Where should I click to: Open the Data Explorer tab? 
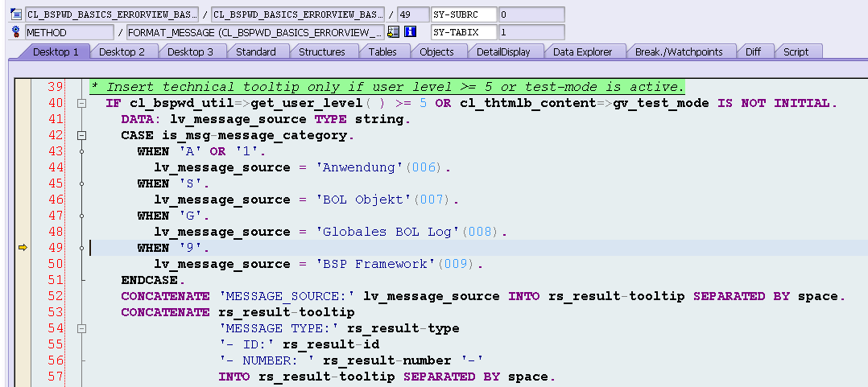582,52
